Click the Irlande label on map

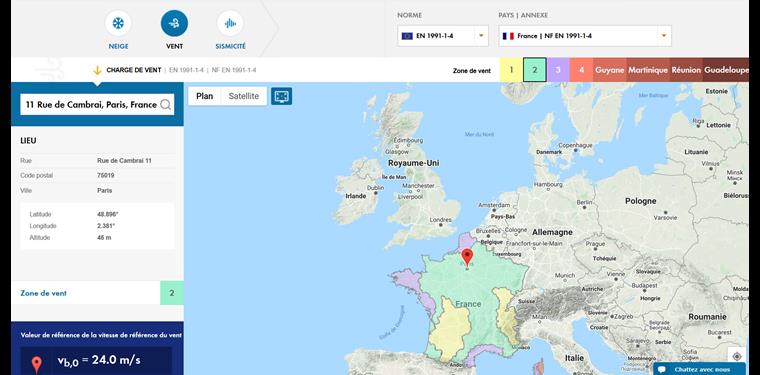click(x=355, y=196)
